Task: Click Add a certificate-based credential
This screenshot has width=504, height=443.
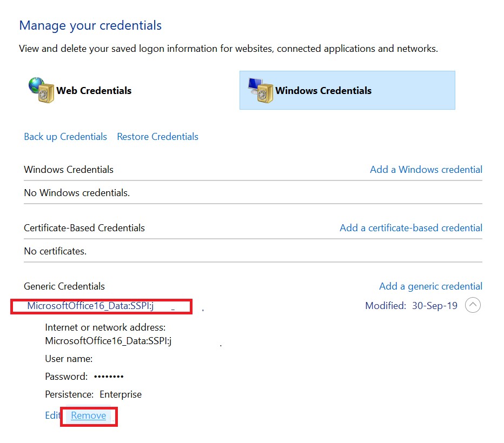Action: pyautogui.click(x=411, y=228)
